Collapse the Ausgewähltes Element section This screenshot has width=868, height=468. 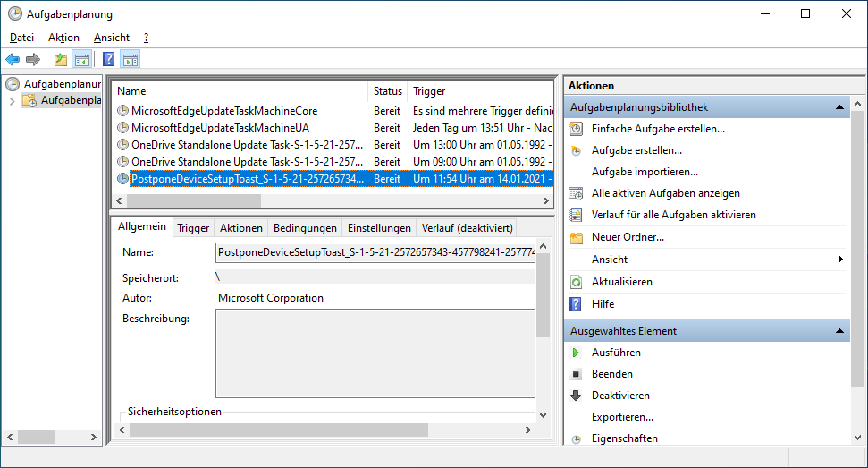[839, 331]
